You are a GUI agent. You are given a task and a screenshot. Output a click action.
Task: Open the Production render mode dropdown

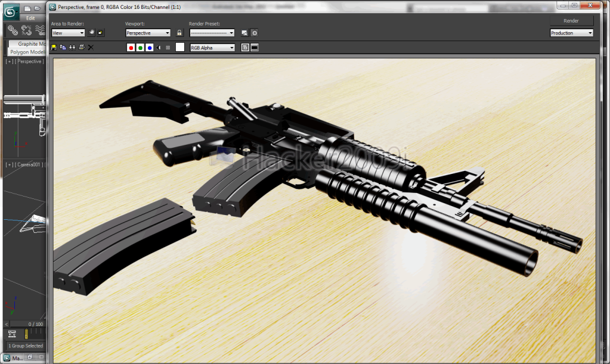tap(571, 33)
